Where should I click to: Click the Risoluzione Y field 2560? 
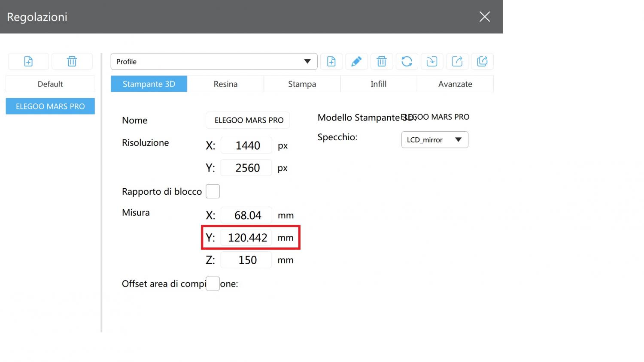tap(246, 168)
